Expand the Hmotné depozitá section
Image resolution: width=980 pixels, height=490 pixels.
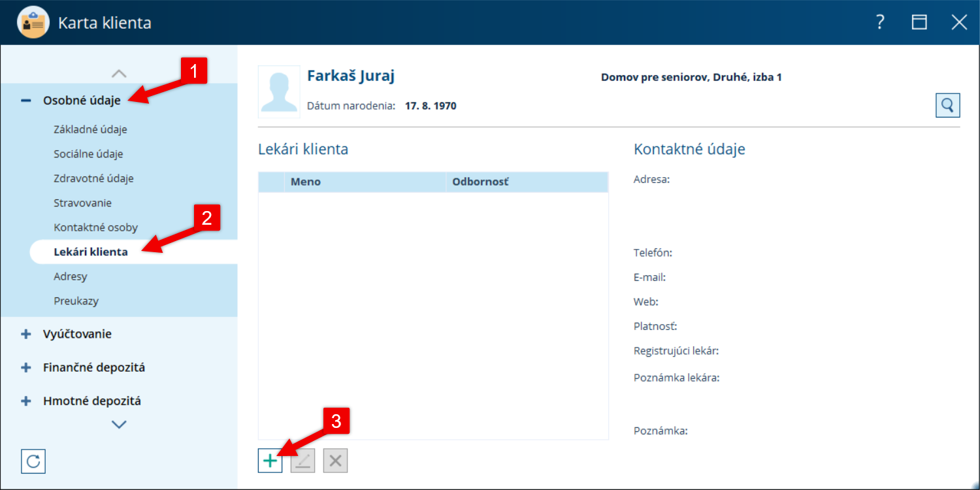(x=25, y=401)
